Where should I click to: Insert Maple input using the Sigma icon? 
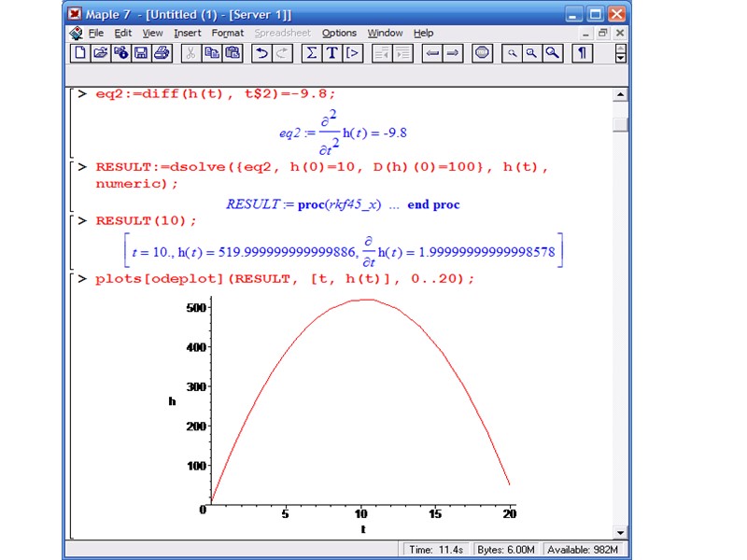(x=312, y=53)
